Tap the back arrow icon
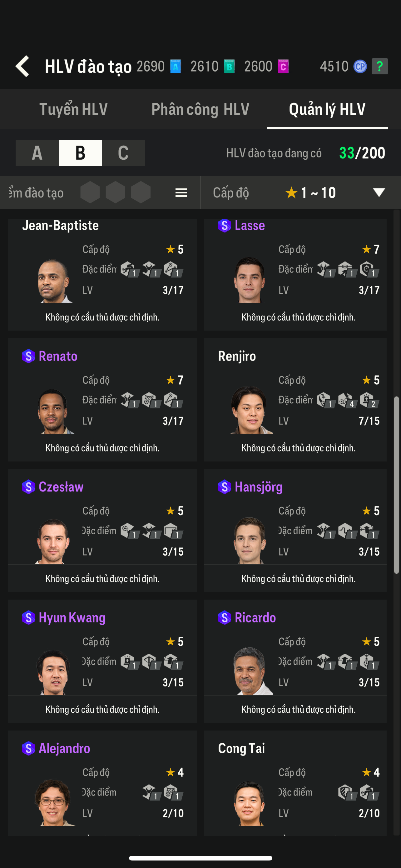The image size is (401, 868). pos(22,66)
